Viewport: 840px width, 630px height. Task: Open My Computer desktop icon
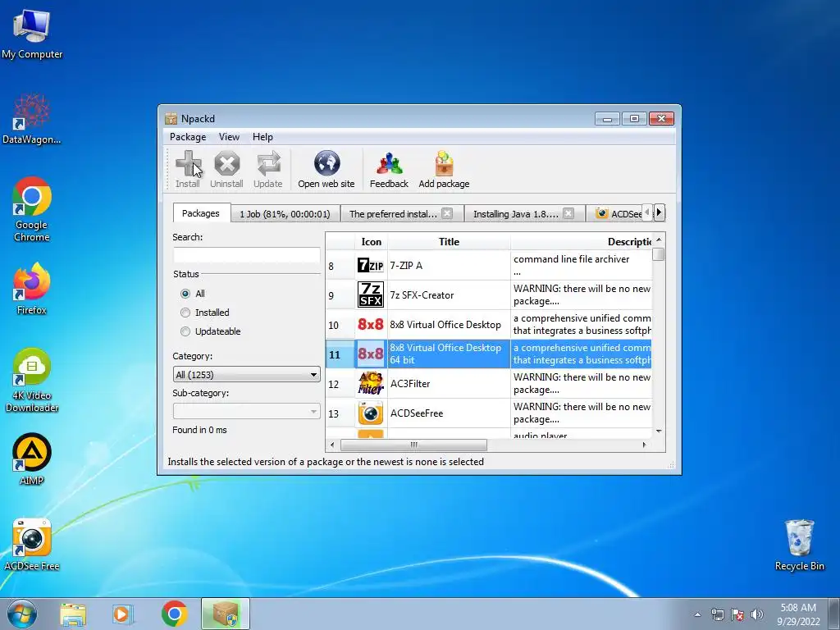point(32,34)
